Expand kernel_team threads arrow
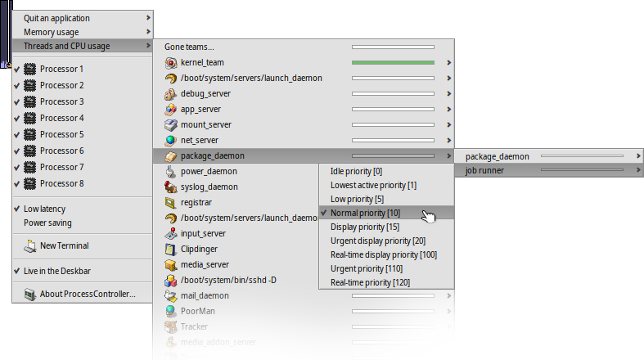This screenshot has width=644, height=360. 449,63
